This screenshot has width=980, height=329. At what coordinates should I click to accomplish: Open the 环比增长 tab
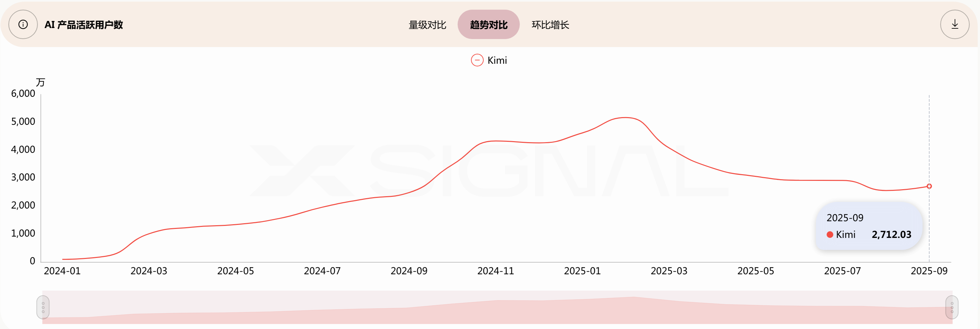pyautogui.click(x=550, y=25)
